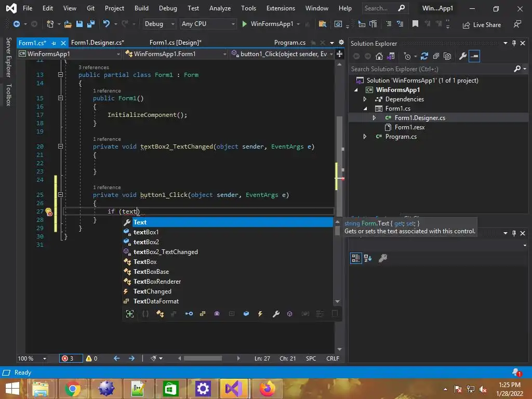Click in Search Solution Explorer field

[431, 69]
